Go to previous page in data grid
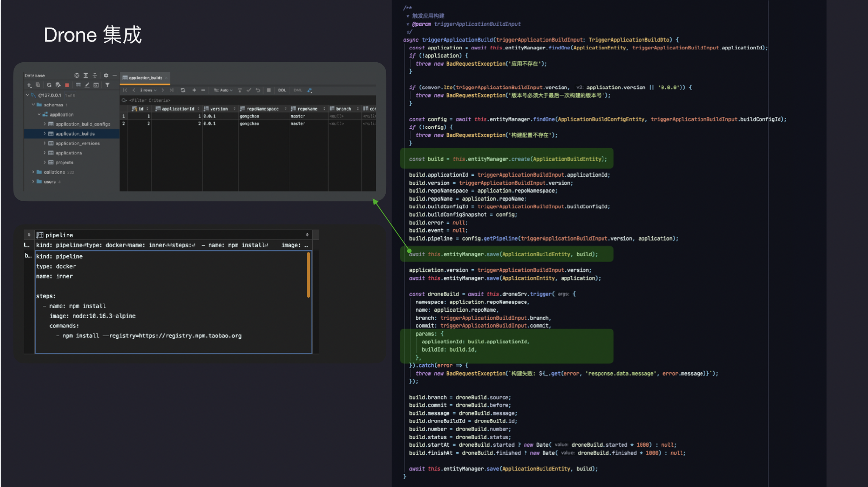This screenshot has width=868, height=487. point(134,90)
